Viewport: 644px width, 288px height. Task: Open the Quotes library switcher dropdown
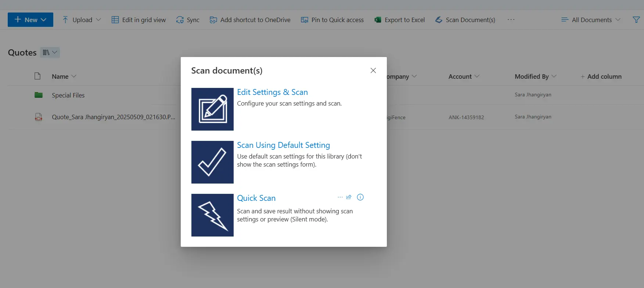[50, 53]
